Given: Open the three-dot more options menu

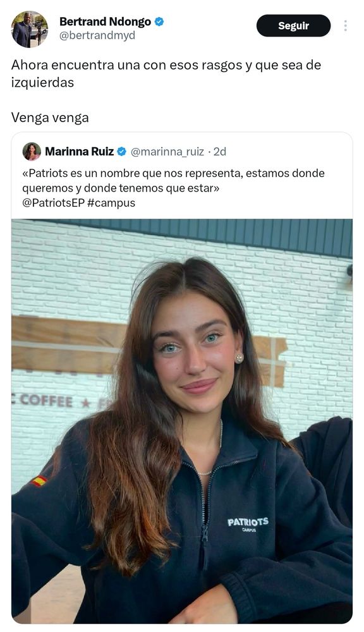Looking at the screenshot, I should tap(346, 26).
